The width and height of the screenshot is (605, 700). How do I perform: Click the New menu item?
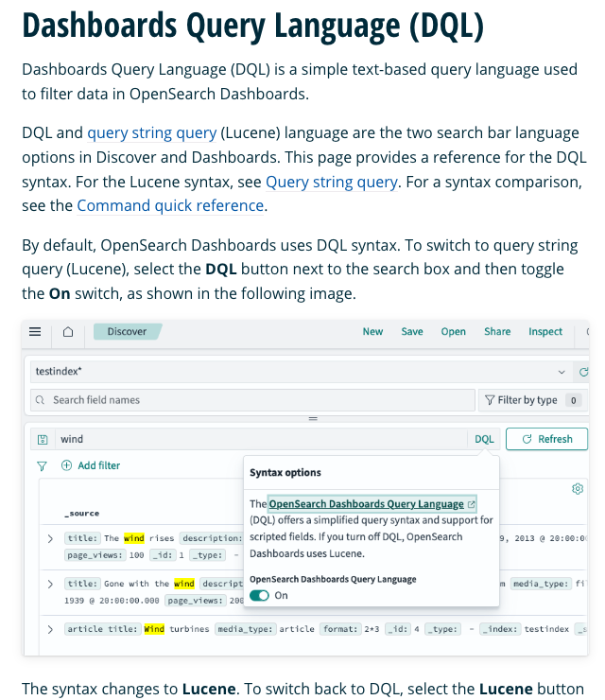(372, 332)
